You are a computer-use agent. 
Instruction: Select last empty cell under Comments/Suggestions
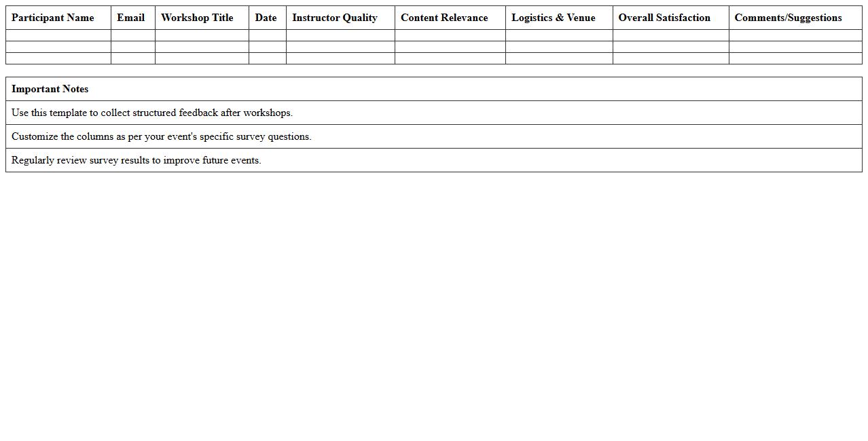[795, 58]
